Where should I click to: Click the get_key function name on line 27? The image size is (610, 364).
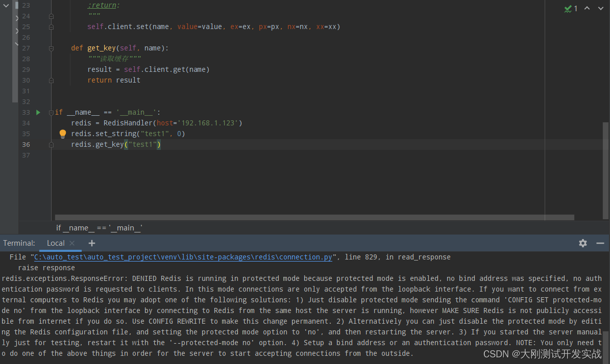(102, 48)
